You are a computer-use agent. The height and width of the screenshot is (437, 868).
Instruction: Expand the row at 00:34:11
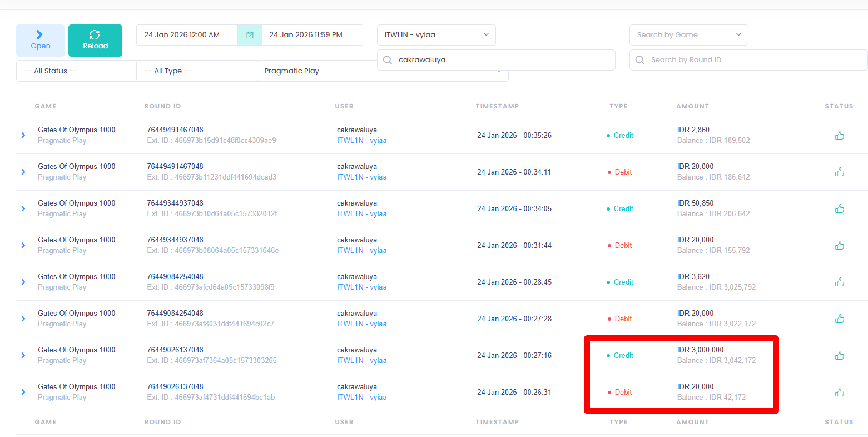23,172
